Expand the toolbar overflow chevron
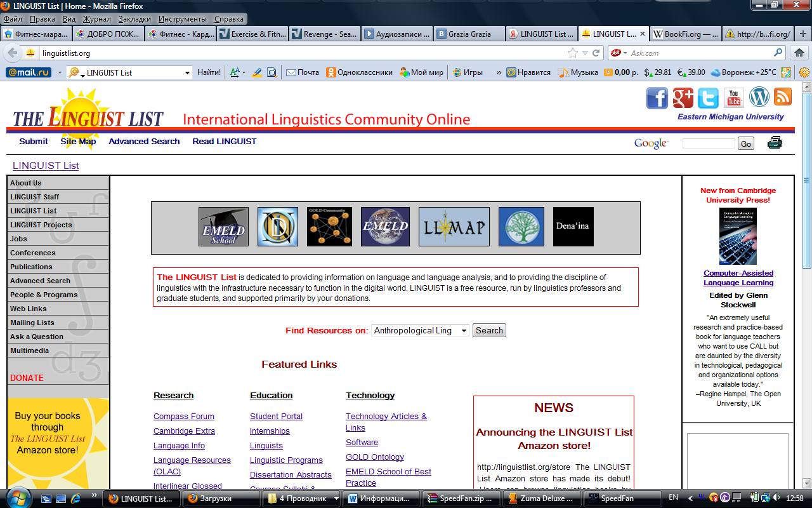Screen dimensions: 812x508 click(x=499, y=72)
